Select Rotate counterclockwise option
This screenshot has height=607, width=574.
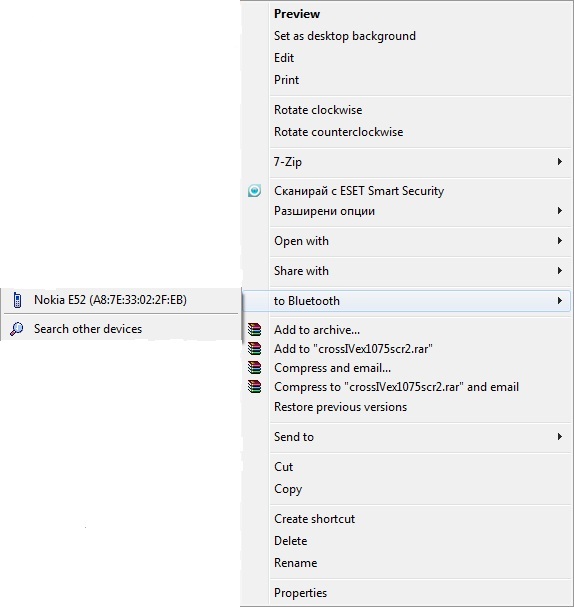(339, 132)
